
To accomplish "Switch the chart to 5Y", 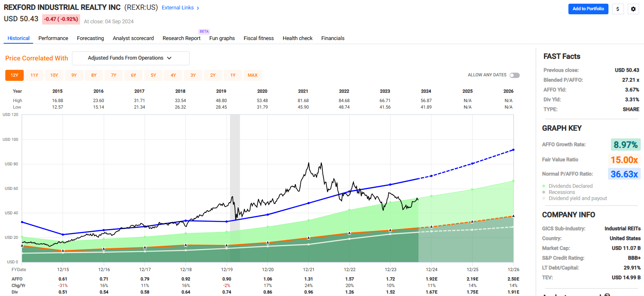I will [153, 75].
